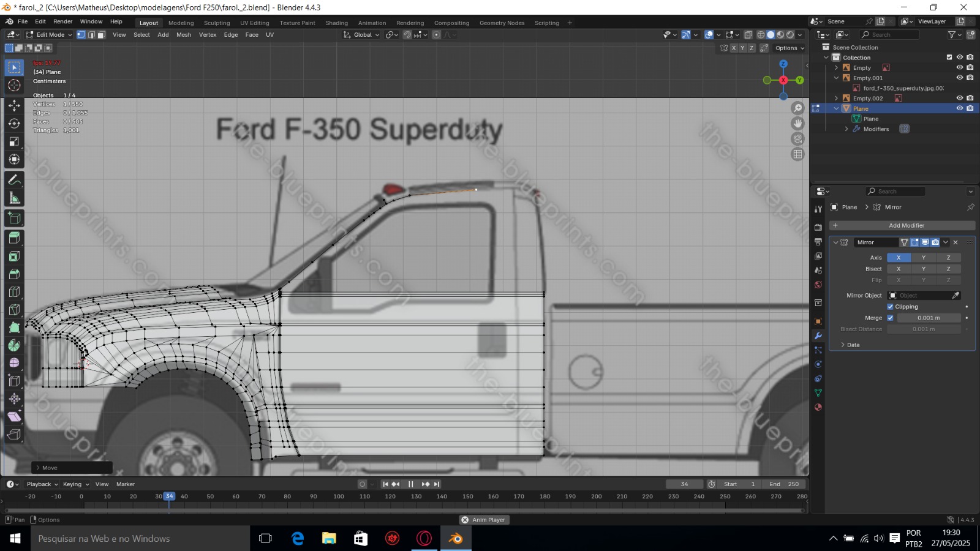Open the Global transform orientation dropdown
The image size is (980, 551).
click(361, 35)
